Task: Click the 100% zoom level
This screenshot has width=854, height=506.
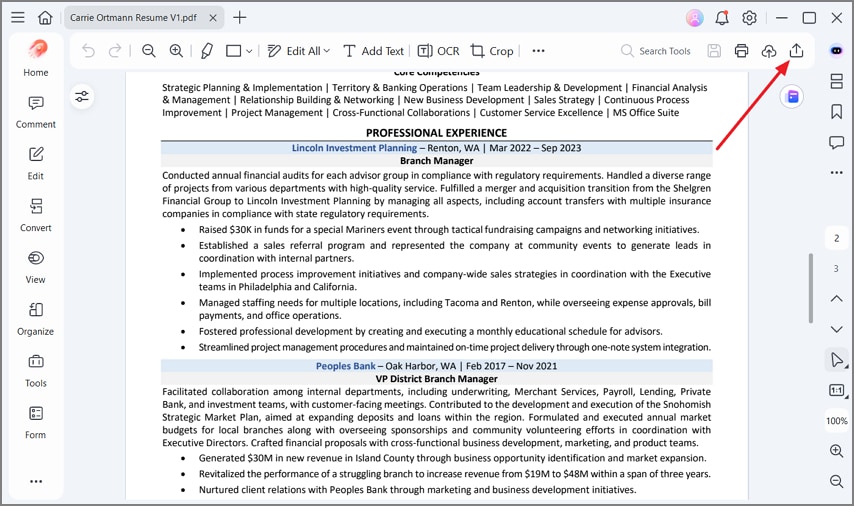Action: 837,421
